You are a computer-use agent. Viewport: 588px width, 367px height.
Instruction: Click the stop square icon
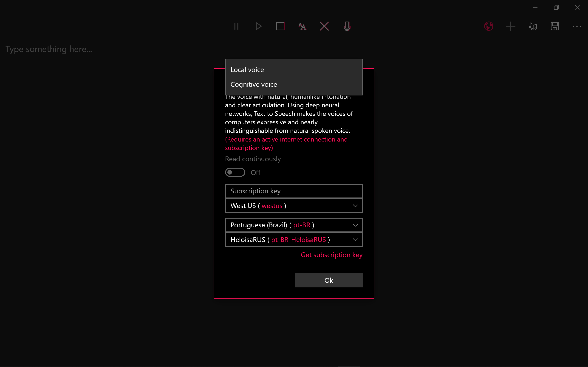(x=280, y=26)
